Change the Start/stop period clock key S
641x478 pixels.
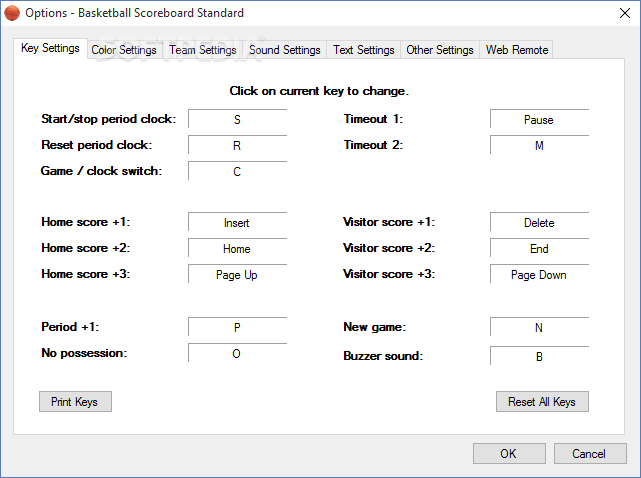tap(238, 119)
